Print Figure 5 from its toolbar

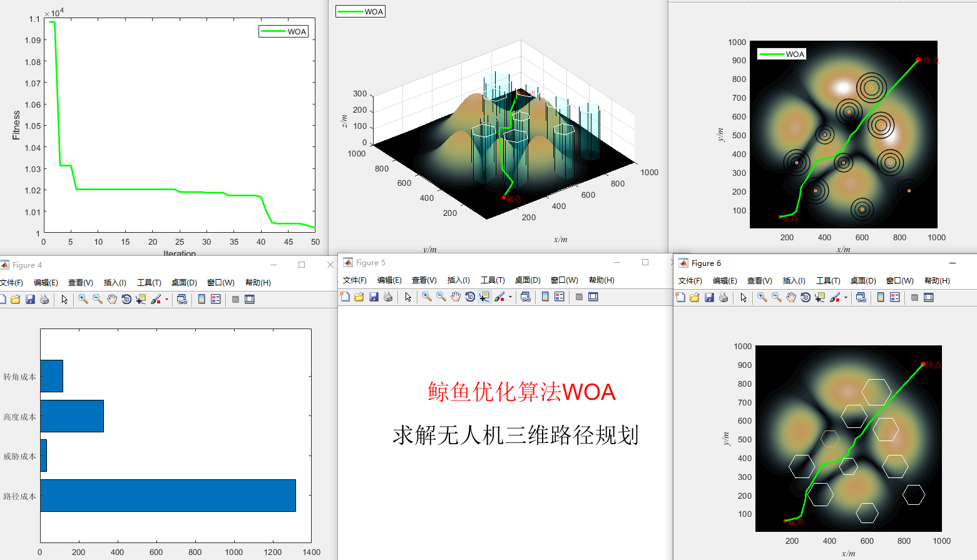pyautogui.click(x=388, y=297)
